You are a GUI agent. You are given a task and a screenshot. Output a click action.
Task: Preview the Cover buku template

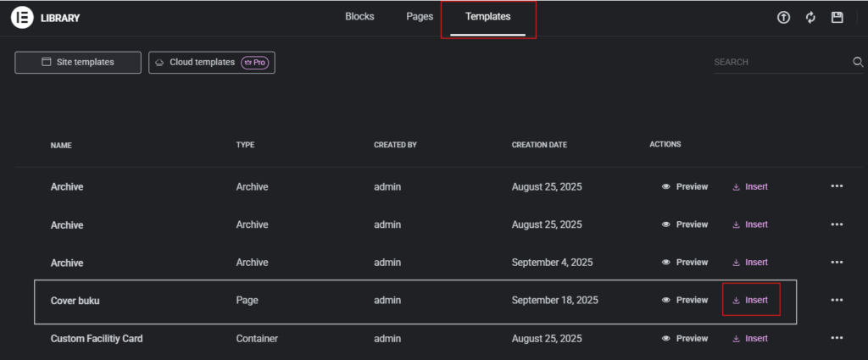(685, 300)
